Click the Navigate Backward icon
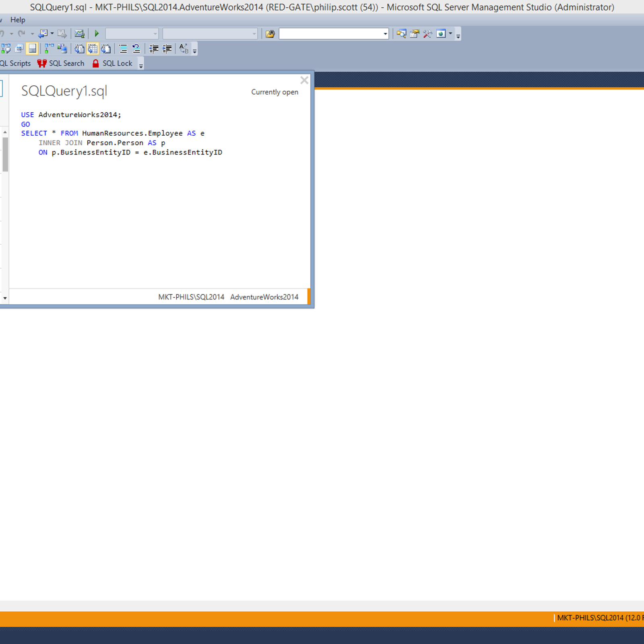Viewport: 644px width, 644px height. [43, 34]
